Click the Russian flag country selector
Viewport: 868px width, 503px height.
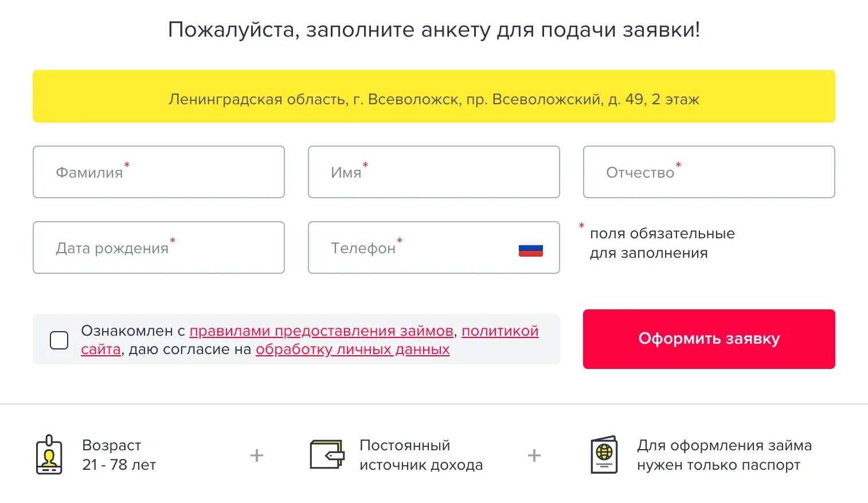click(530, 250)
